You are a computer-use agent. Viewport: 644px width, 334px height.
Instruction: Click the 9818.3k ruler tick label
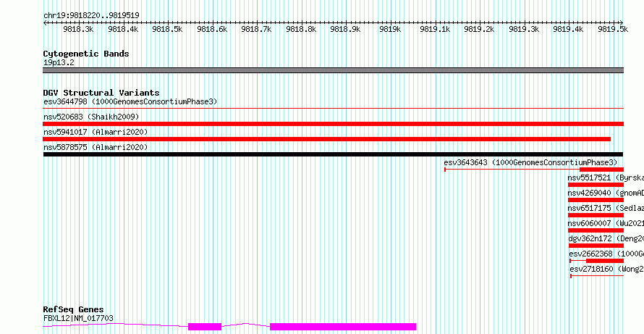coord(78,29)
